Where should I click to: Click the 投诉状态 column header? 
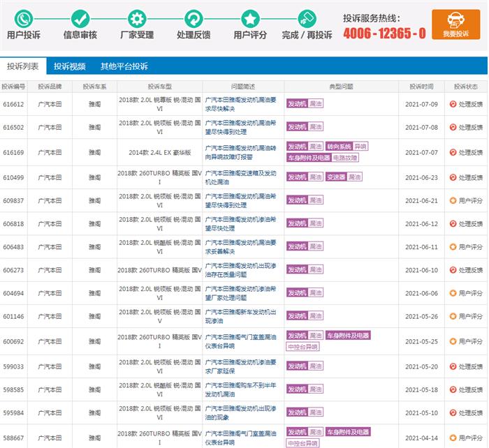(x=466, y=87)
